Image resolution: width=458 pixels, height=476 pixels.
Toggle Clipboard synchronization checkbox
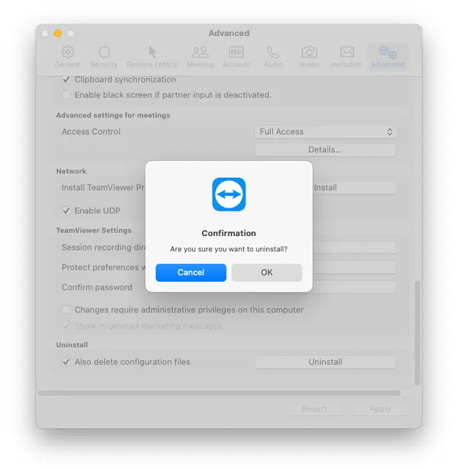(x=66, y=80)
